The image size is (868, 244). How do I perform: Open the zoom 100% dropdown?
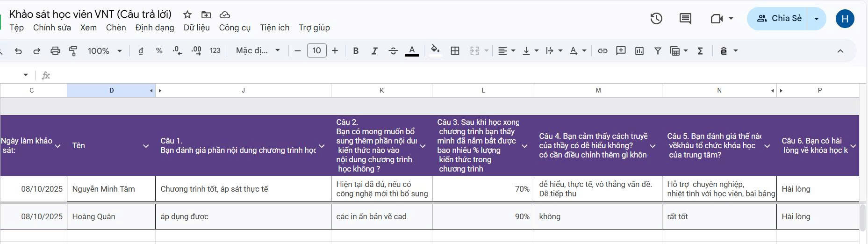pos(105,51)
